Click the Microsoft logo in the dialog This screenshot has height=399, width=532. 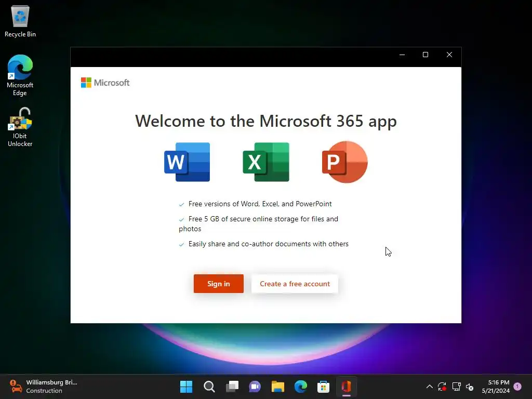105,83
